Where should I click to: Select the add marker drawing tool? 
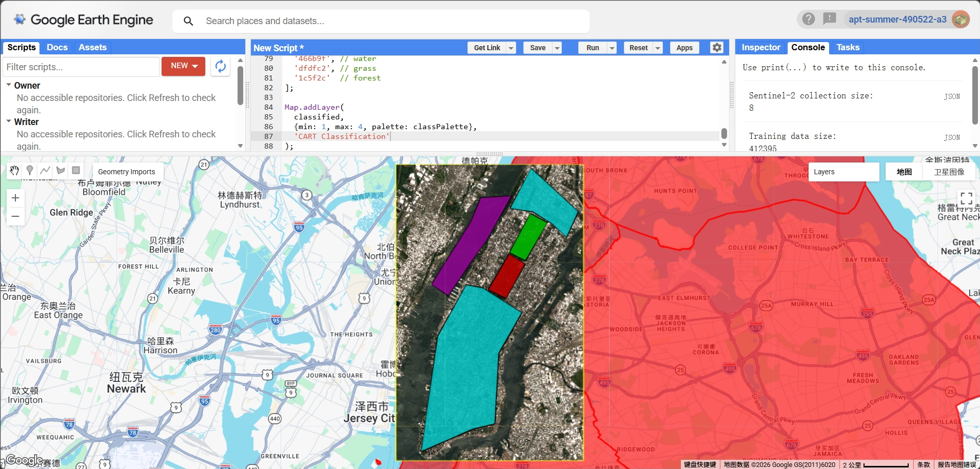30,171
